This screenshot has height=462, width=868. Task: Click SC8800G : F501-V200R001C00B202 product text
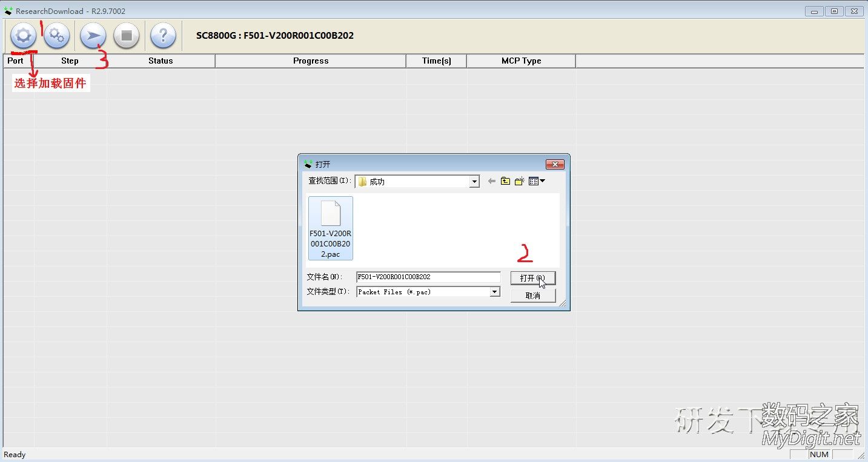[275, 36]
